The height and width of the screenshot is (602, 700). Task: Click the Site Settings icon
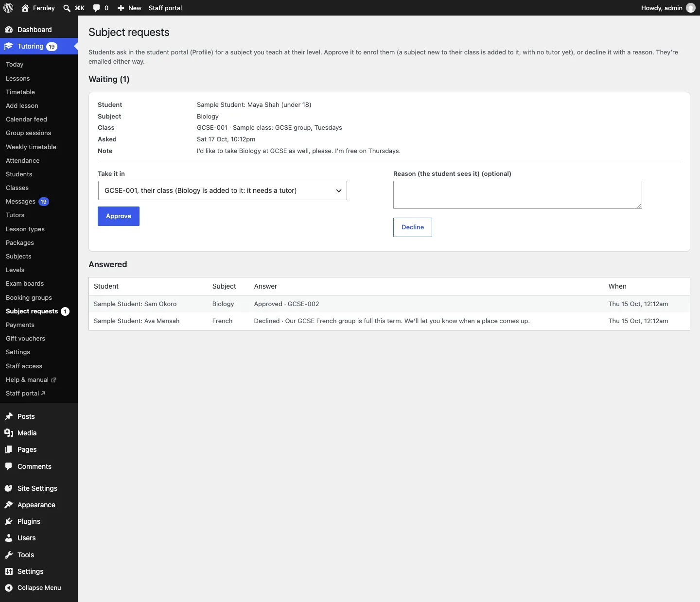[9, 488]
